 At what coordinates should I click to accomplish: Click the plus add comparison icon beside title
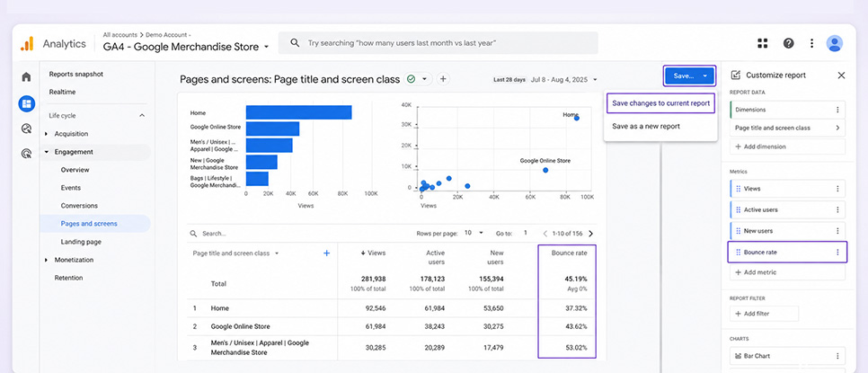coord(443,79)
